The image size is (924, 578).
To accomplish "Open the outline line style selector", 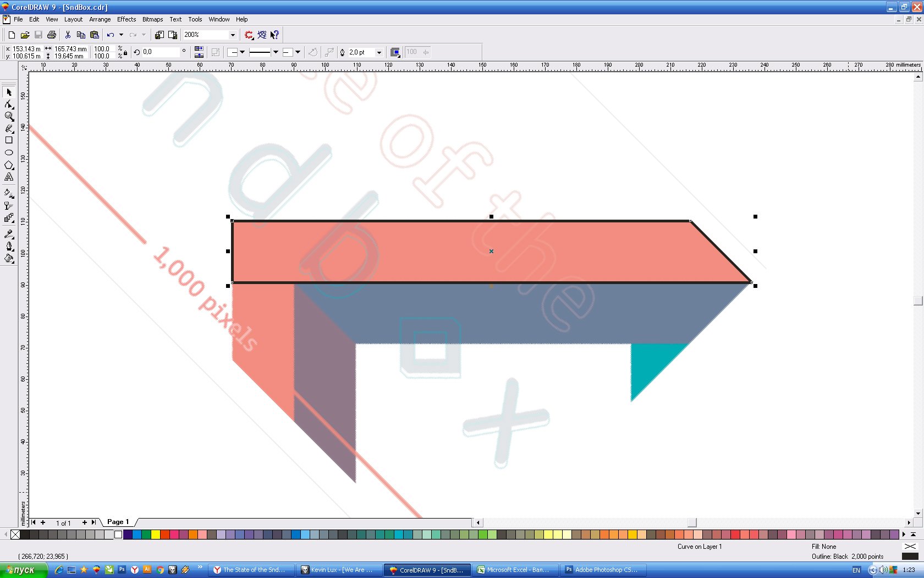I will 264,52.
